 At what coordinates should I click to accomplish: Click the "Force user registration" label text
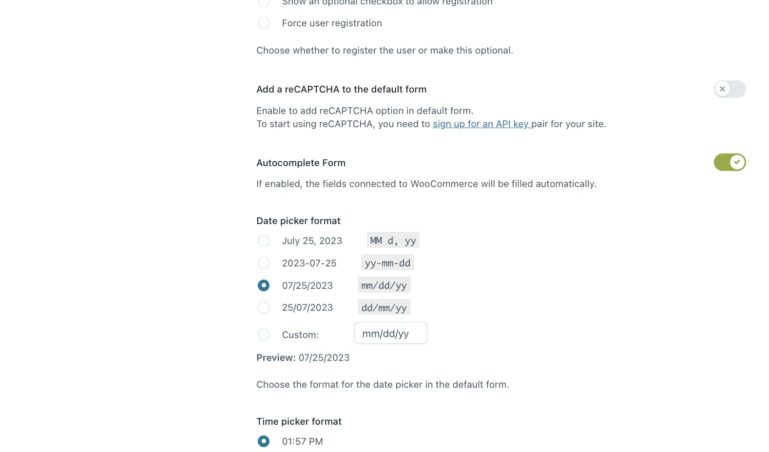331,23
